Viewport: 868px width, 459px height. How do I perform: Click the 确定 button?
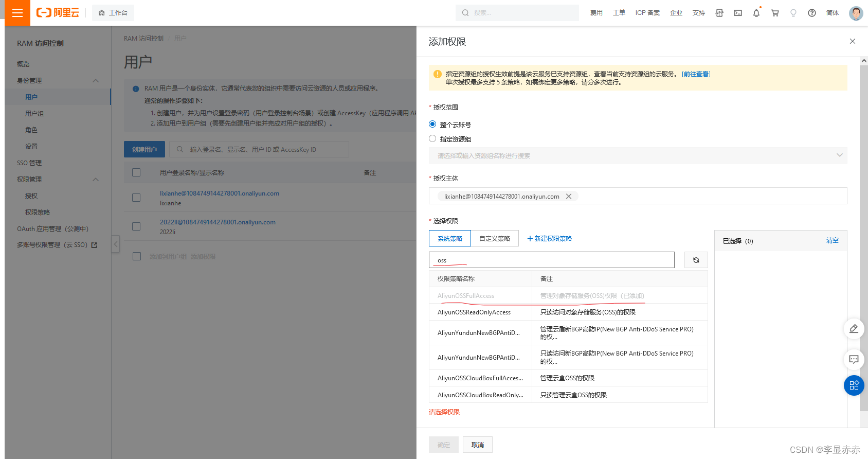pyautogui.click(x=444, y=445)
